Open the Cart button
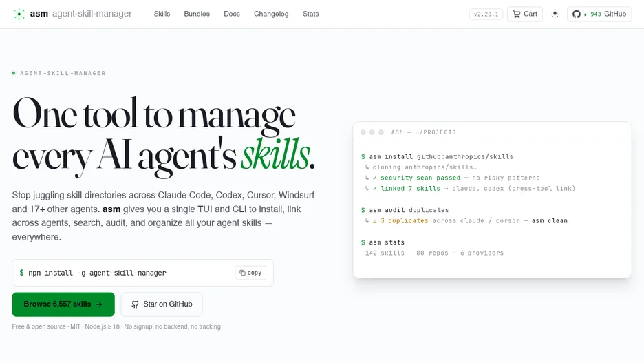The width and height of the screenshot is (644, 363). (525, 14)
